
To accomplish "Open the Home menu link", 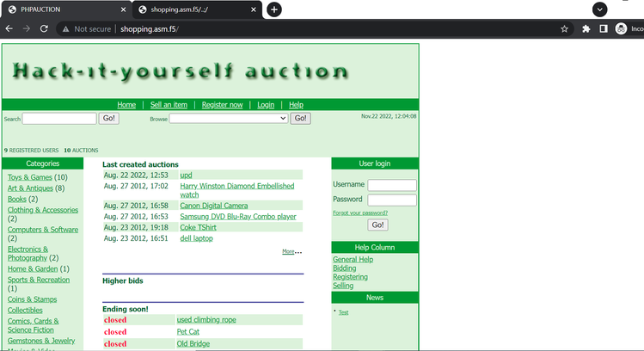I will coord(126,105).
